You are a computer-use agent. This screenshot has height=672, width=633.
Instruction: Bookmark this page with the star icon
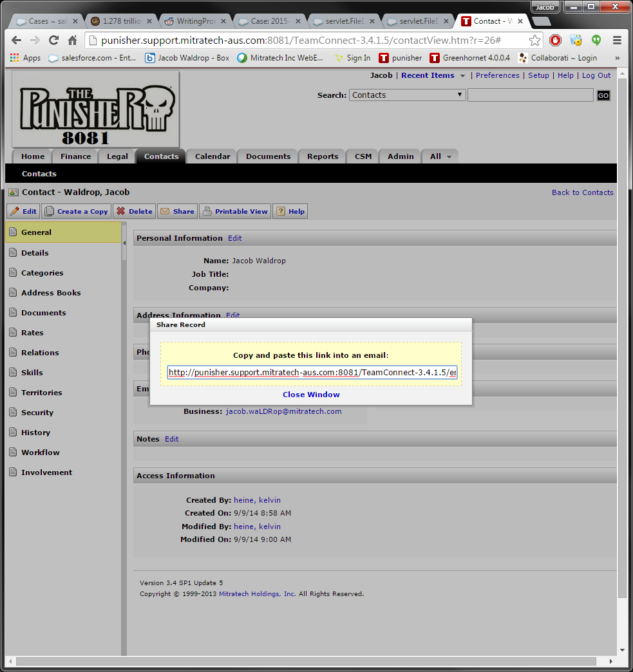(x=534, y=41)
